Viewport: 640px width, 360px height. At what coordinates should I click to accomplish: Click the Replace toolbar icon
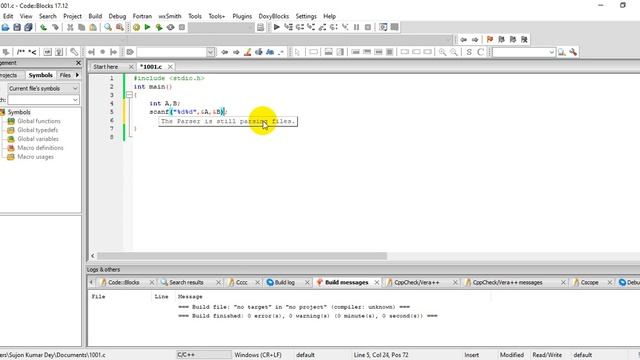click(x=120, y=27)
